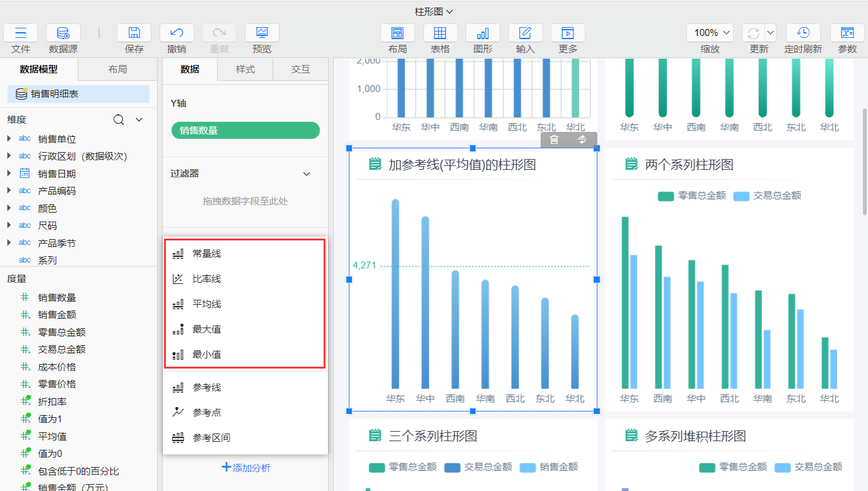Switch to the 样式 tab

point(245,69)
